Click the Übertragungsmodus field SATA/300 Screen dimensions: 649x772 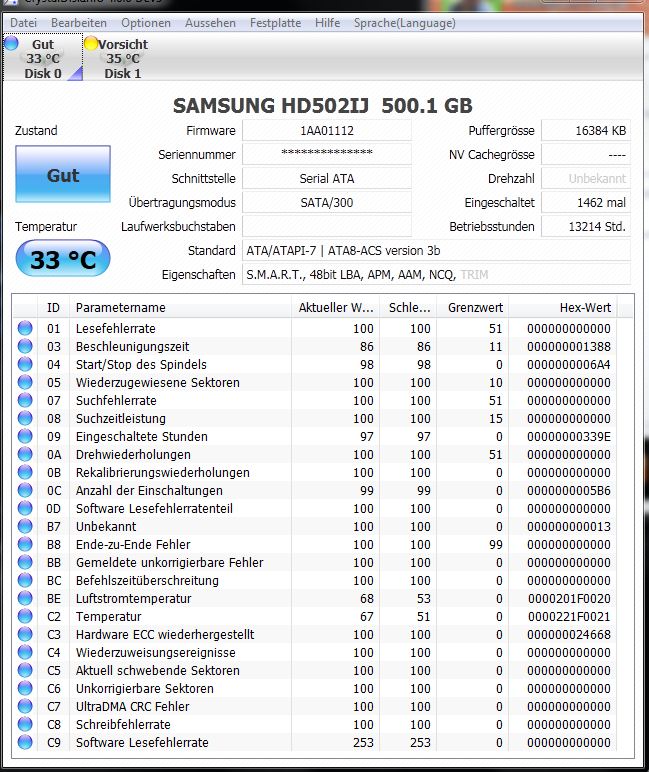coord(326,202)
